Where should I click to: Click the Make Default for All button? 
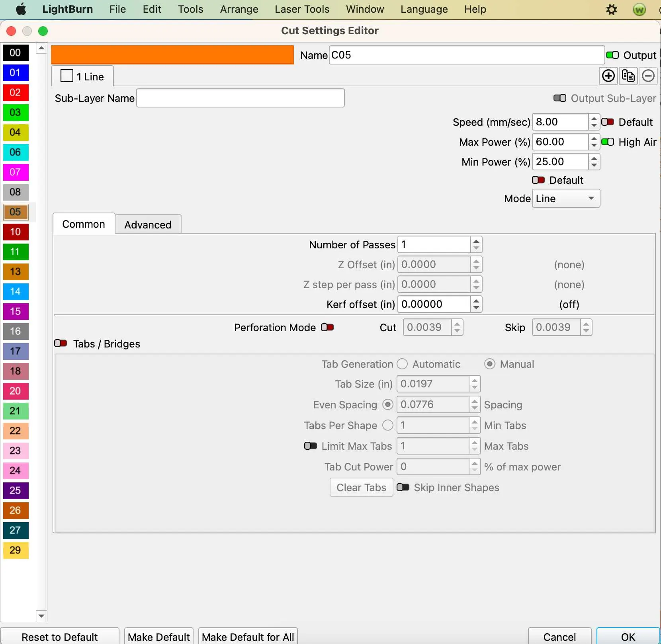tap(248, 637)
